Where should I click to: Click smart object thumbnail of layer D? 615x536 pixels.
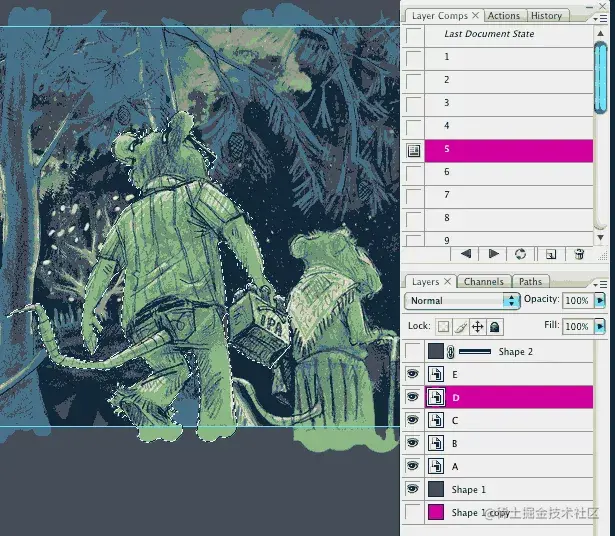436,398
